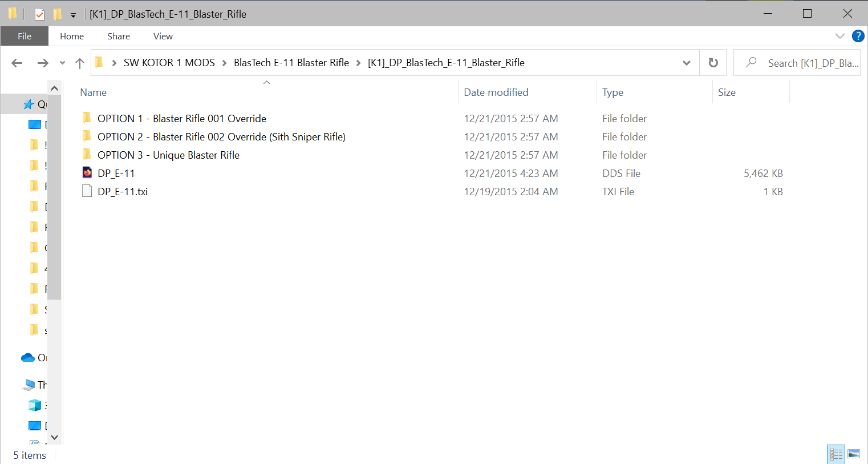Switch to the View ribbon tab

(x=163, y=36)
